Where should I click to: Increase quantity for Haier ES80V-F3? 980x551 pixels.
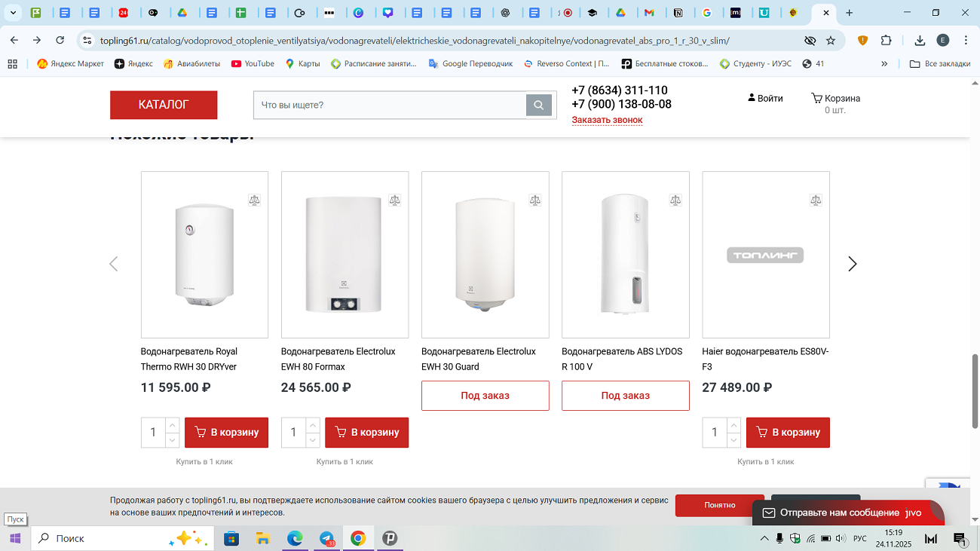733,426
